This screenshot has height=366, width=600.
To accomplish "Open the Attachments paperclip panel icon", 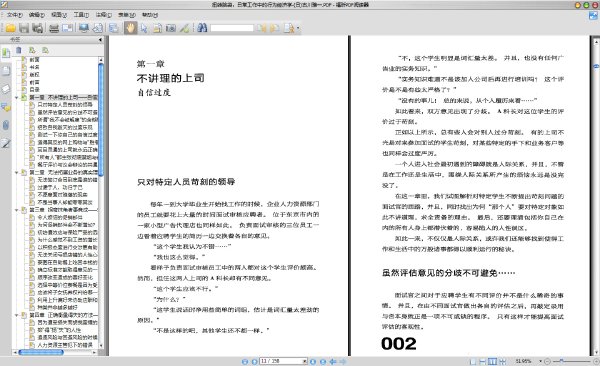I will [x=6, y=125].
